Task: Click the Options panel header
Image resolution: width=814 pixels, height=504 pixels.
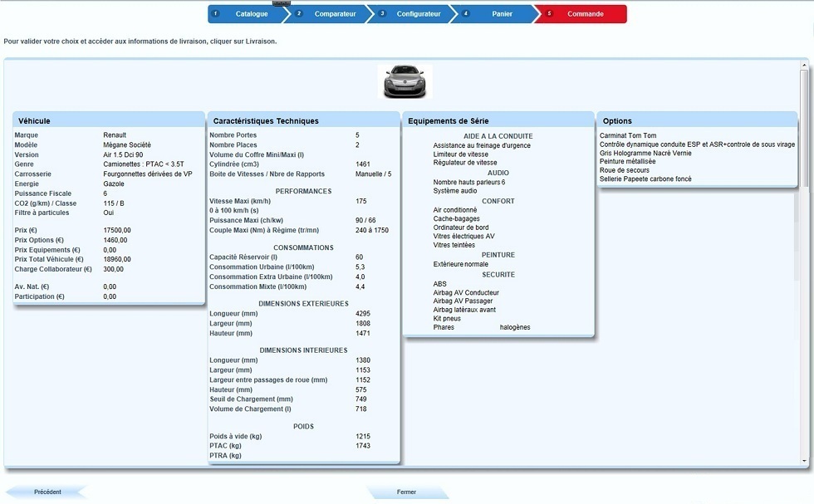Action: click(x=696, y=120)
